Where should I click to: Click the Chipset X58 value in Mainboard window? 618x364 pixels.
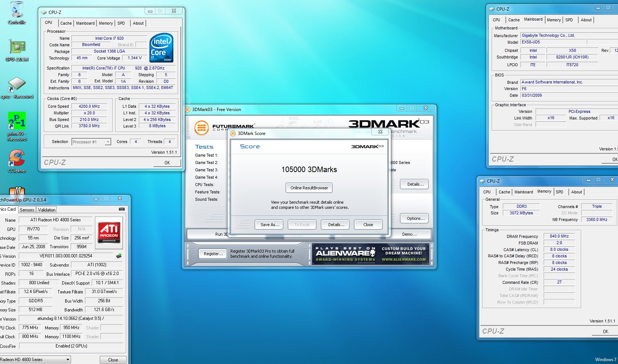point(572,50)
